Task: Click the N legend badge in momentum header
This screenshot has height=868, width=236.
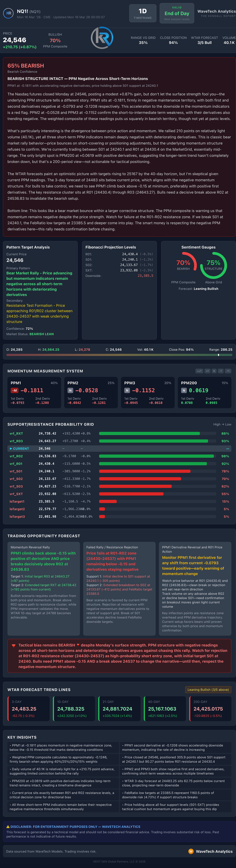Action: [214, 371]
